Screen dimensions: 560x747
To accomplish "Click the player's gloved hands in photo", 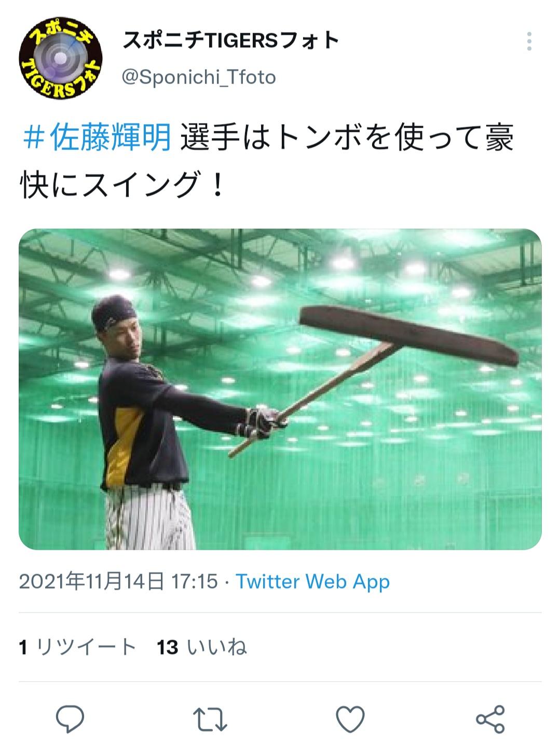I will [x=262, y=422].
